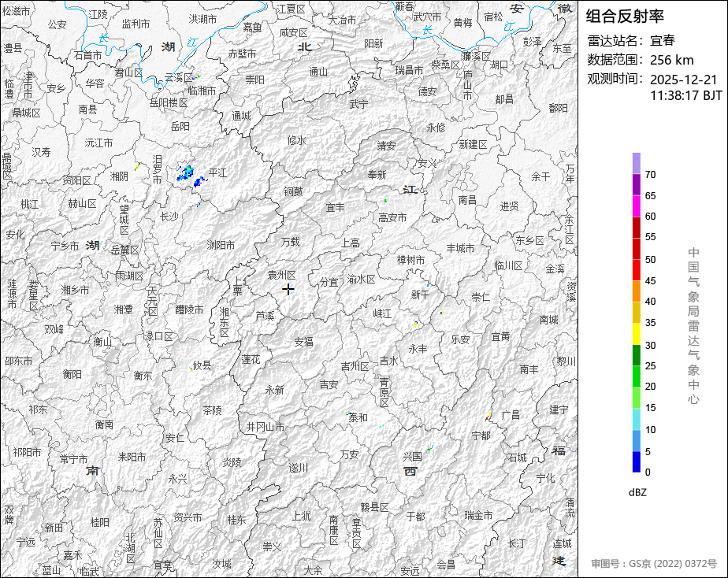The image size is (728, 578).
Task: Click the 汨罗市 label on the map
Action: pos(158,169)
